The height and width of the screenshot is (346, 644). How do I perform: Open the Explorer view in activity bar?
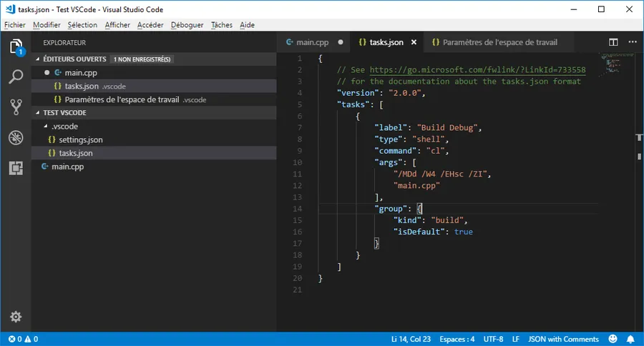[16, 46]
